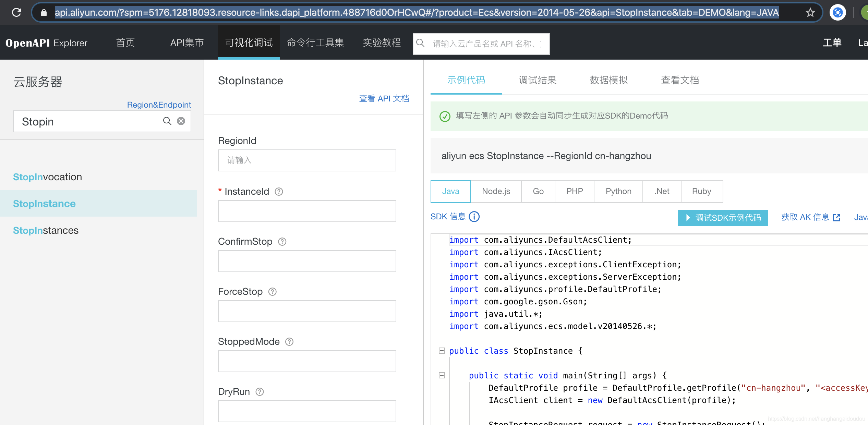Click the ForceStop help question mark icon
Image resolution: width=868 pixels, height=425 pixels.
(x=273, y=292)
